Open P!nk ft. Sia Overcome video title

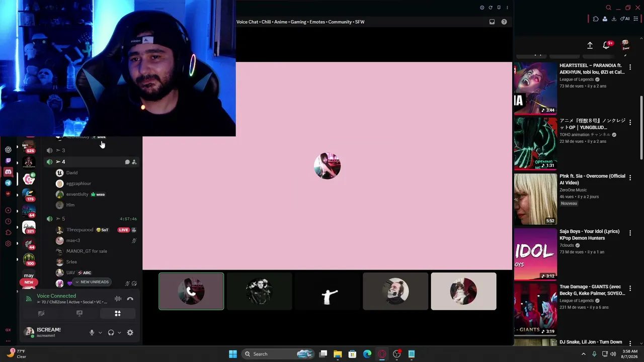(592, 179)
